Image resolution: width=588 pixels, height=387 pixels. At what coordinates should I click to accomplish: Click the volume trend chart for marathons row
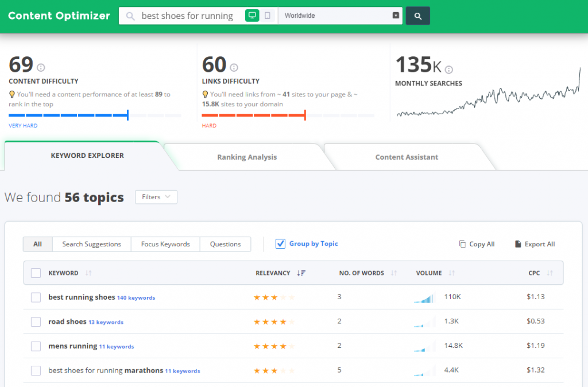[x=425, y=371]
